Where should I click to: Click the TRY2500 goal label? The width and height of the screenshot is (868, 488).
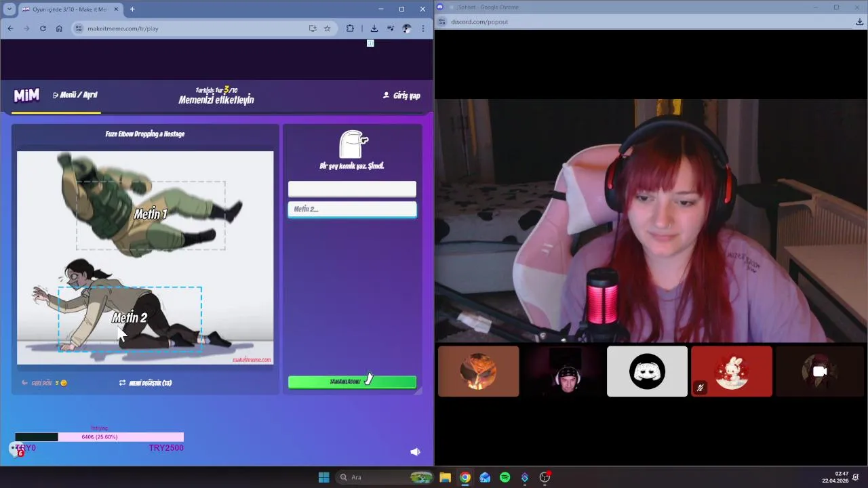166,448
